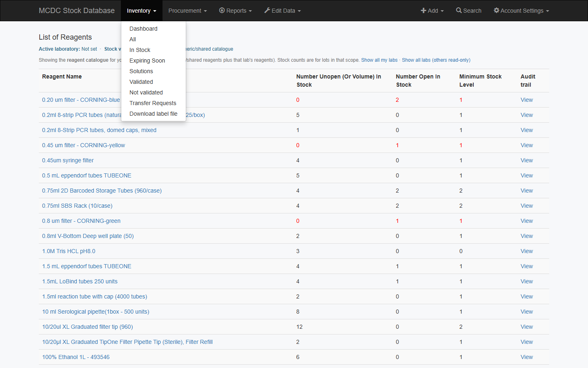Choose the Validated menu item
Viewport: 588px width, 368px height.
[x=154, y=82]
